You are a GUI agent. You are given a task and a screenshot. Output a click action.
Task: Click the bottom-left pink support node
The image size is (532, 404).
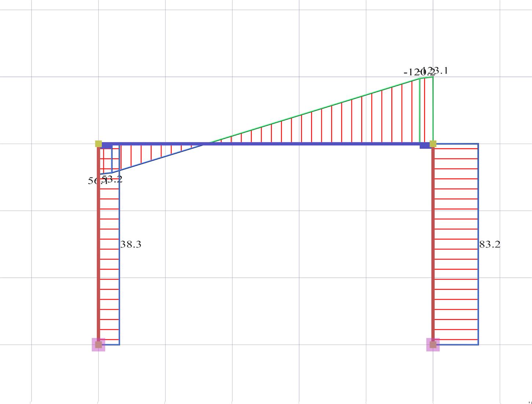[x=98, y=345]
